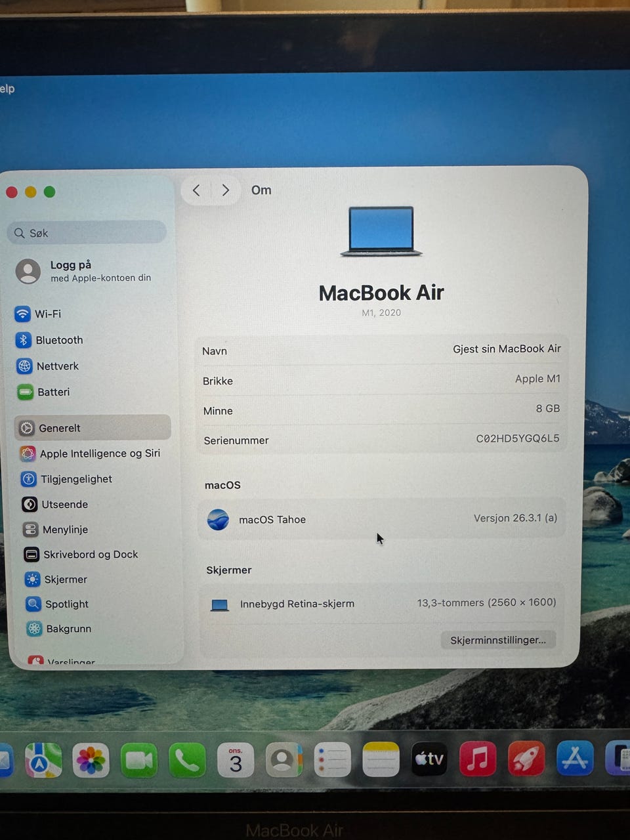This screenshot has width=630, height=840.
Task: Click the serial number C02HD5YGQ6L5
Action: (518, 438)
